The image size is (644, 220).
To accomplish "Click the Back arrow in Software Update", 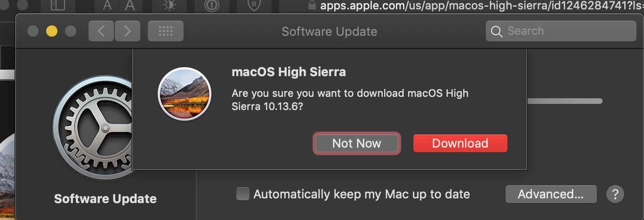I will coord(101,31).
